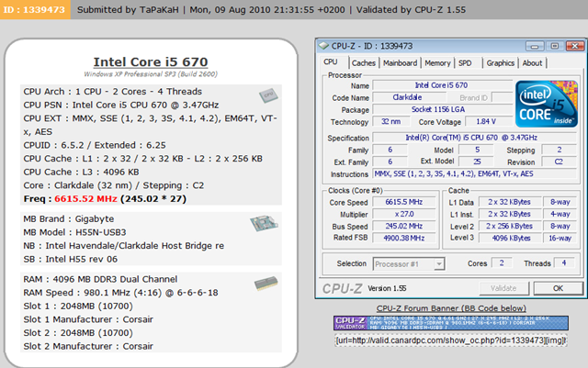Click the Cores value 2

(502, 263)
